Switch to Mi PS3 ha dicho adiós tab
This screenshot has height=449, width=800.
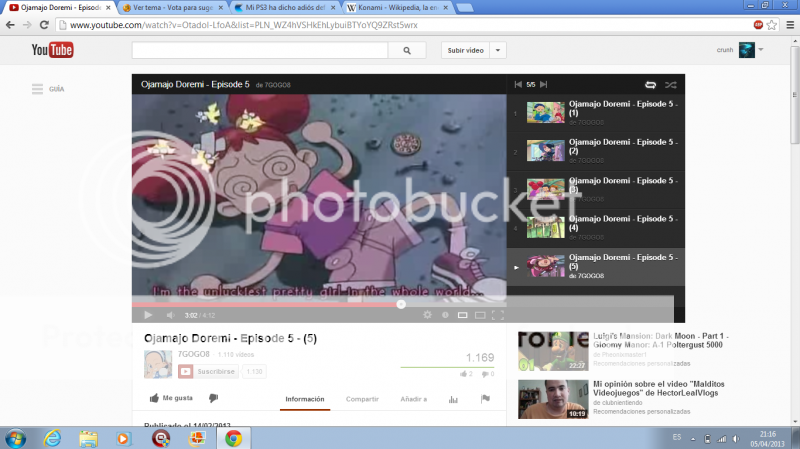click(285, 8)
